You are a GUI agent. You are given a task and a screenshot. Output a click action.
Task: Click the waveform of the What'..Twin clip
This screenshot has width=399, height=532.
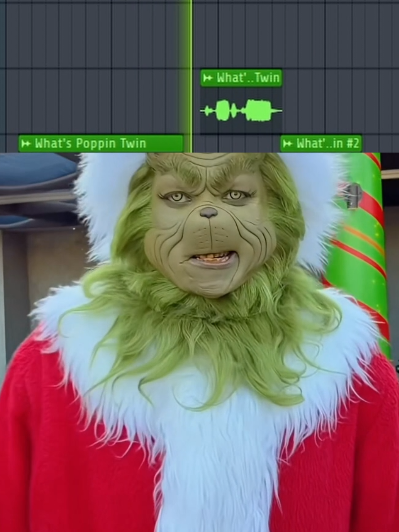pyautogui.click(x=241, y=110)
